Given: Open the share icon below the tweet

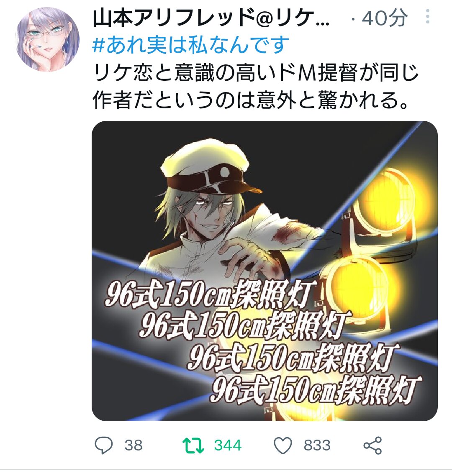Looking at the screenshot, I should (x=372, y=445).
